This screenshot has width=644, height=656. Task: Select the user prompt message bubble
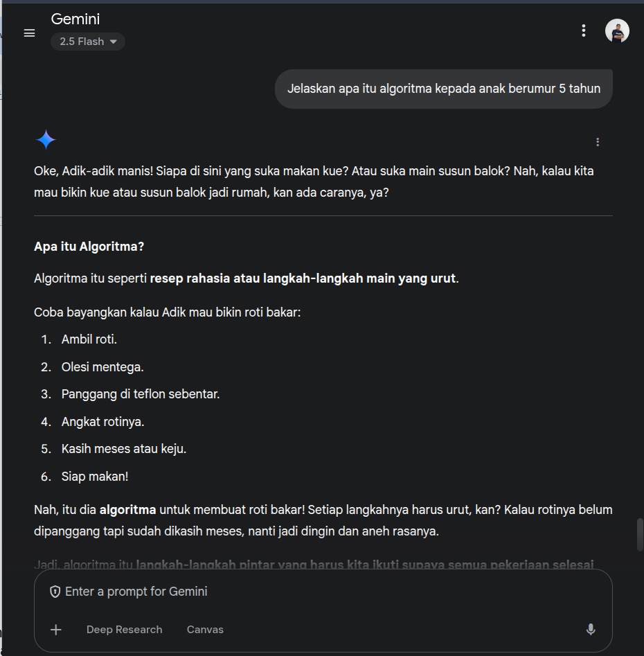click(443, 89)
